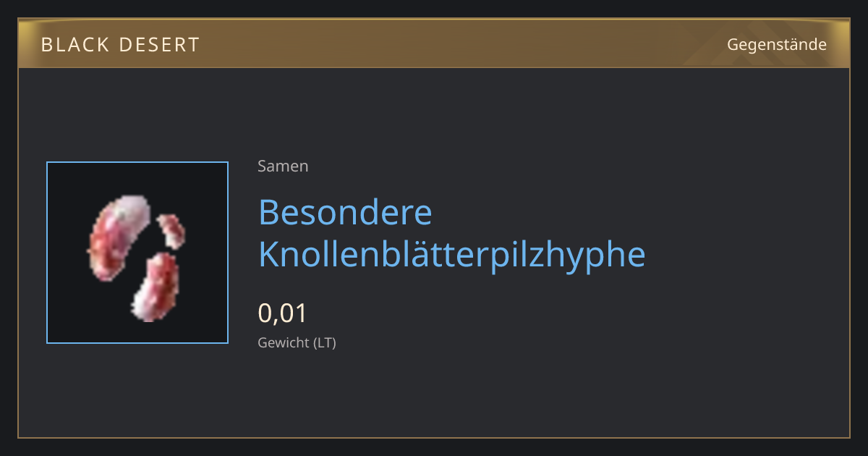Click the word Knollenblätterpilzhyphe in the title
The height and width of the screenshot is (456, 868).
point(451,254)
